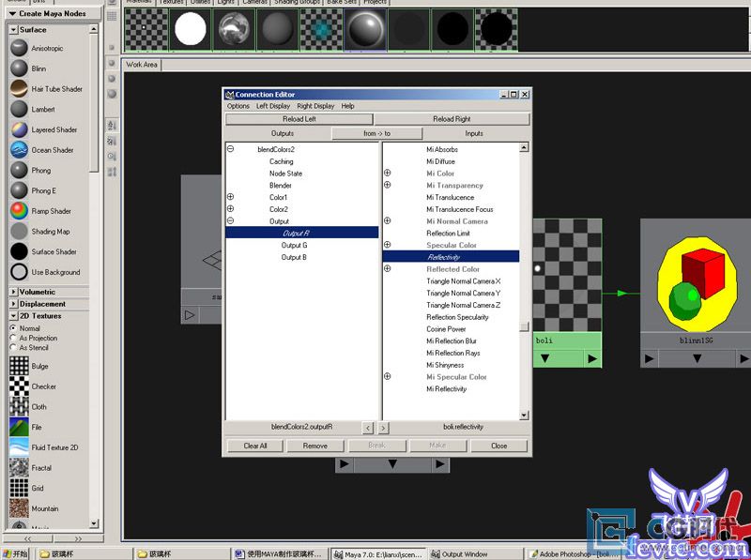Select Output G in the outputs list

(x=294, y=245)
